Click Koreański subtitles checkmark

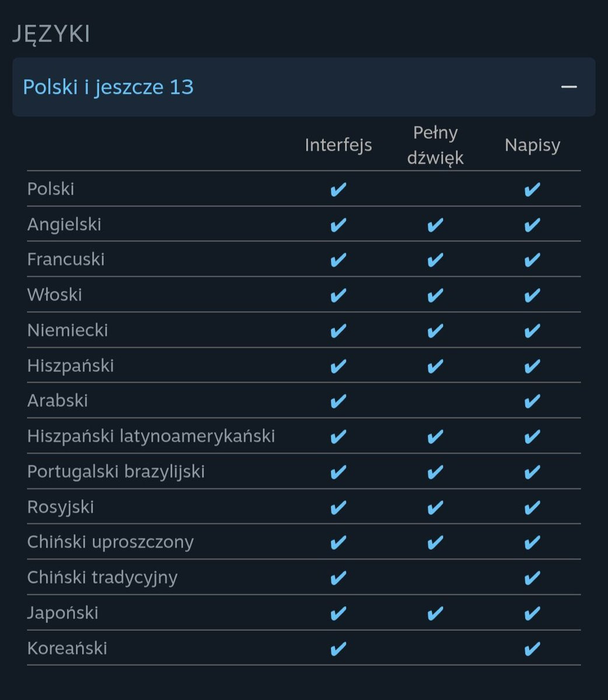tap(532, 648)
